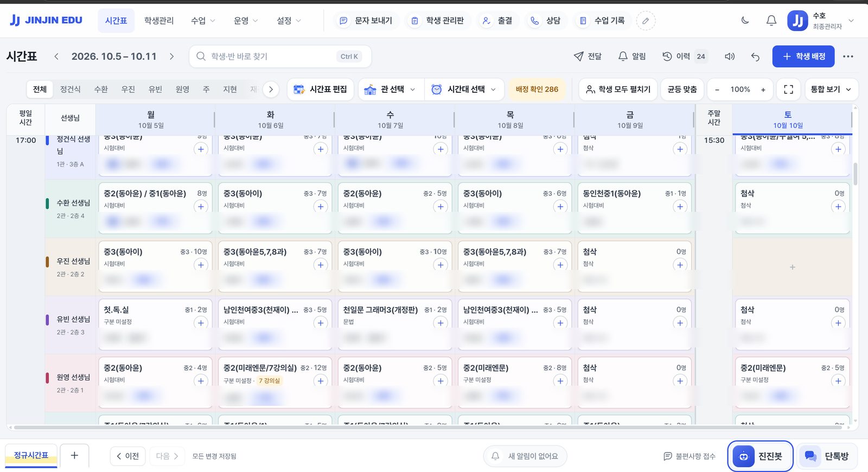Open the 단톡방 group chat
Image resolution: width=868 pixels, height=472 pixels.
[x=827, y=456]
